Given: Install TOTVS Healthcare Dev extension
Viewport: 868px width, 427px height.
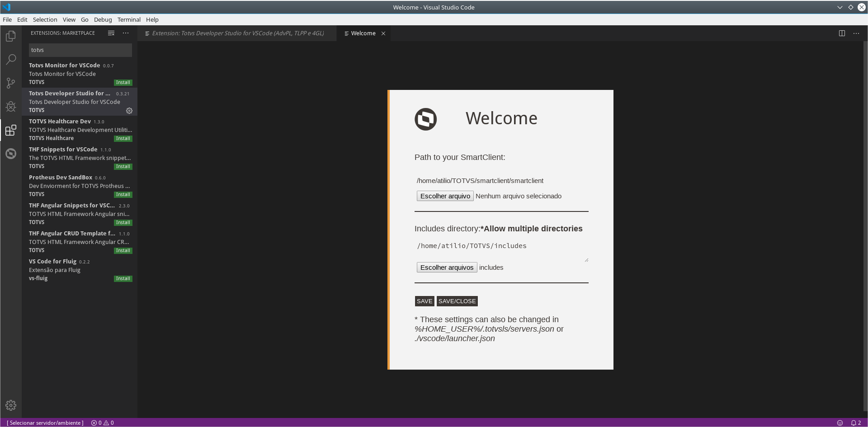Looking at the screenshot, I should pyautogui.click(x=123, y=139).
